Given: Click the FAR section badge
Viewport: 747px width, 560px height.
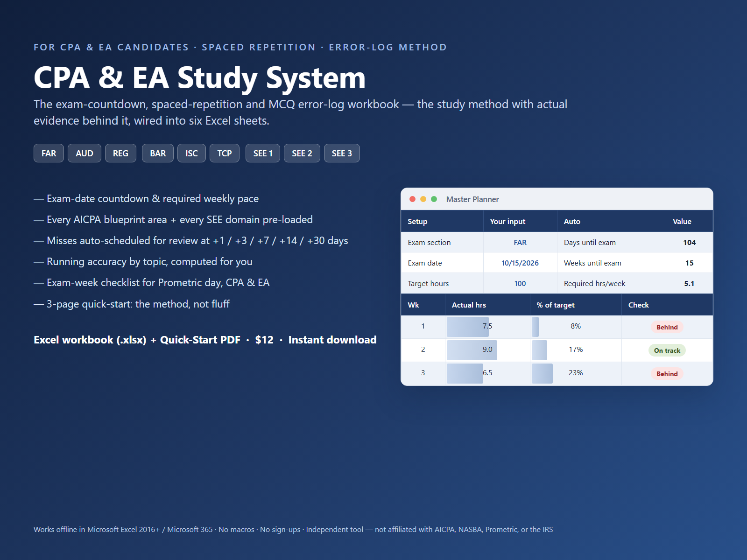Looking at the screenshot, I should click(49, 153).
